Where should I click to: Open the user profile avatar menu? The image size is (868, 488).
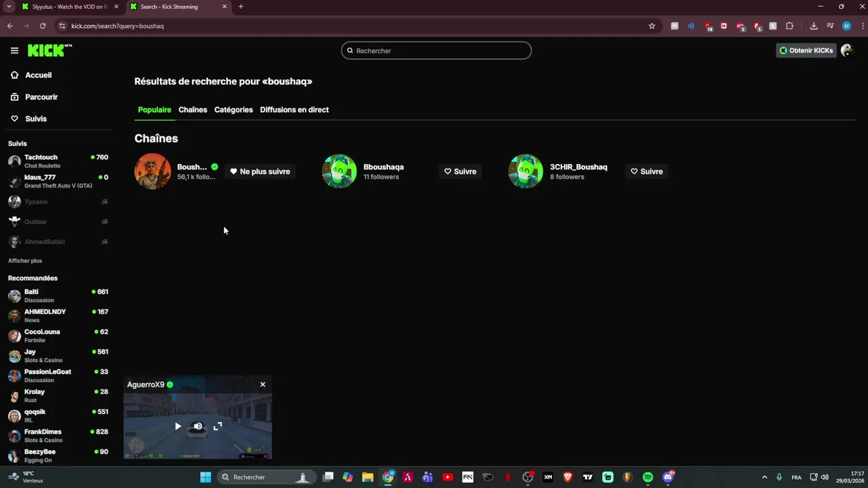point(846,51)
